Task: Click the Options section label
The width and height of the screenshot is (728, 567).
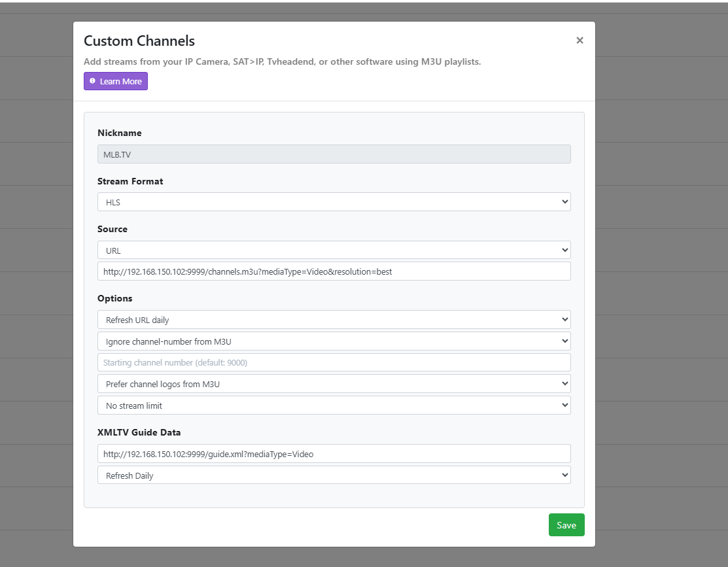Action: coord(115,298)
